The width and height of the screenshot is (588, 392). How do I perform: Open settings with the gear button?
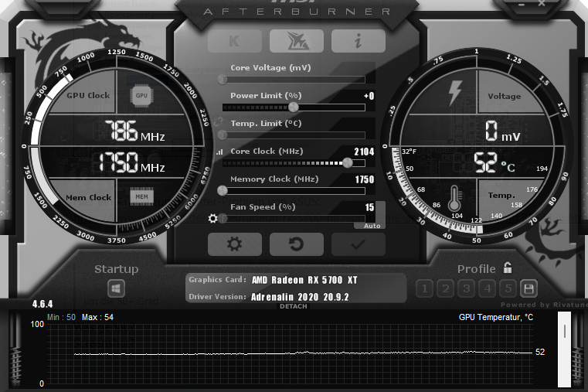coord(234,244)
